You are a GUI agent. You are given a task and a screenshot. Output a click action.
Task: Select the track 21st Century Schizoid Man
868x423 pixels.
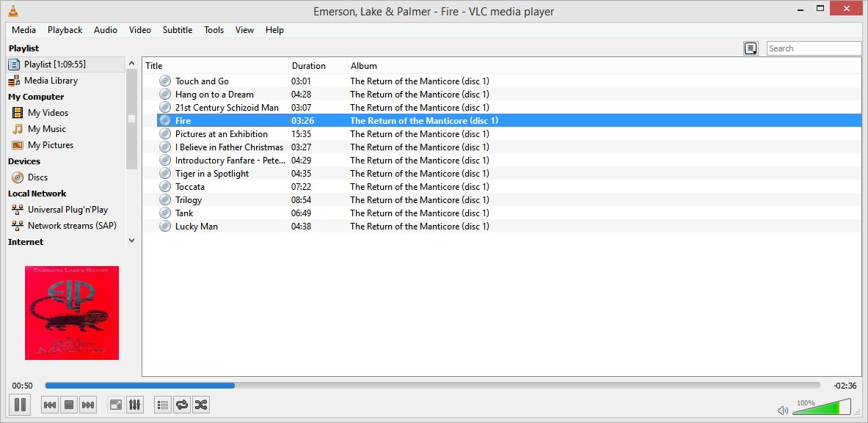(227, 108)
